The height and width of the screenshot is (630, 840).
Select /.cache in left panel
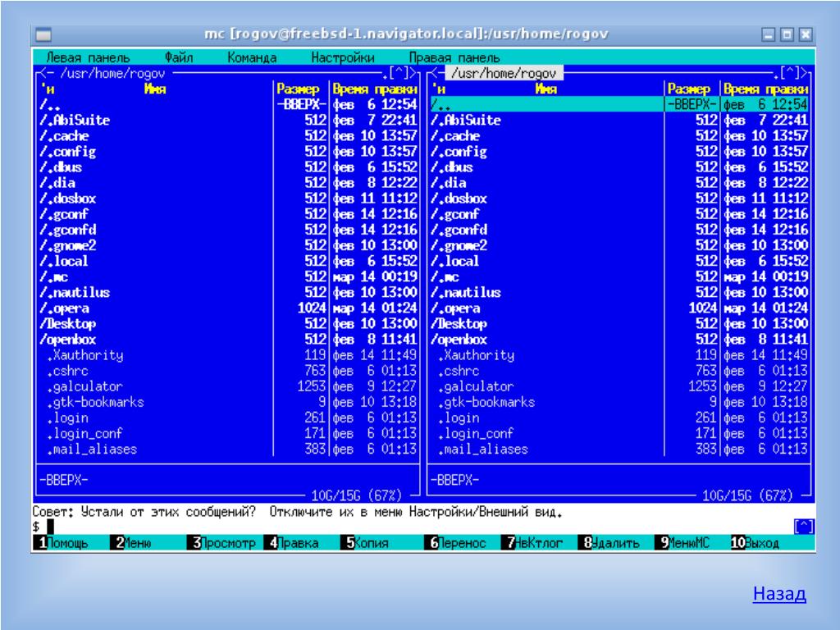click(228, 135)
